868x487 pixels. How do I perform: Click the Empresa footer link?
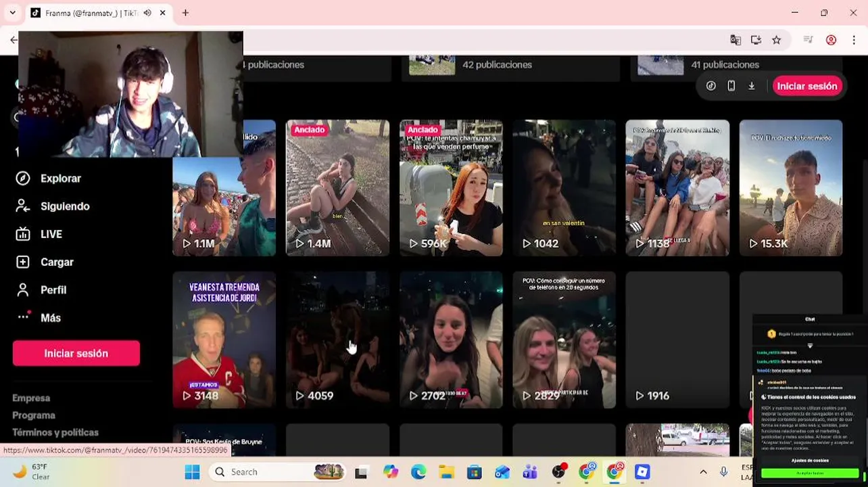point(31,398)
